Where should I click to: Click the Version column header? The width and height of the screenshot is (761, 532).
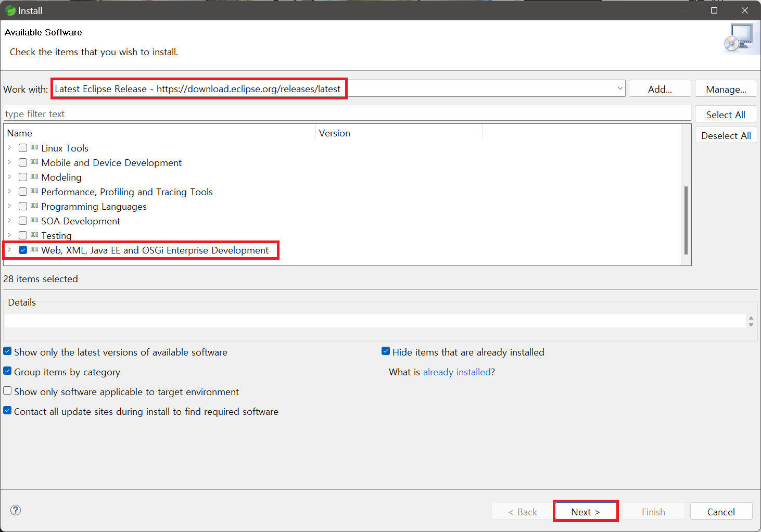[x=399, y=133]
